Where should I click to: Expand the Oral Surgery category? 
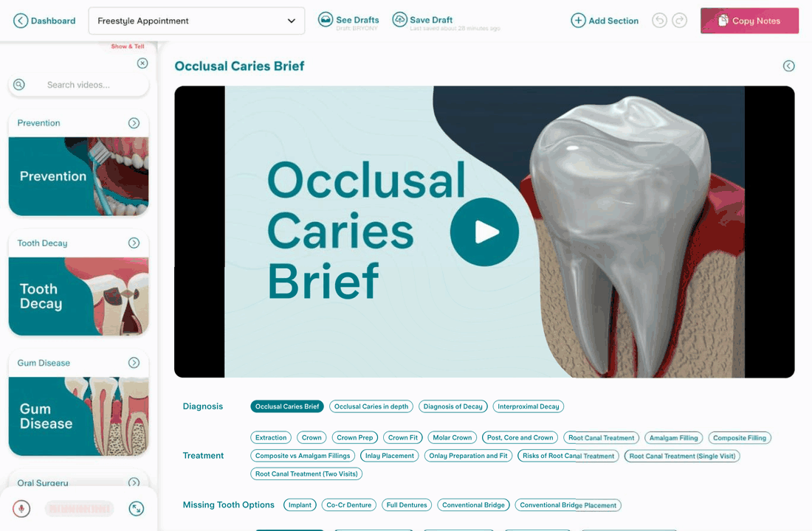[x=134, y=482]
